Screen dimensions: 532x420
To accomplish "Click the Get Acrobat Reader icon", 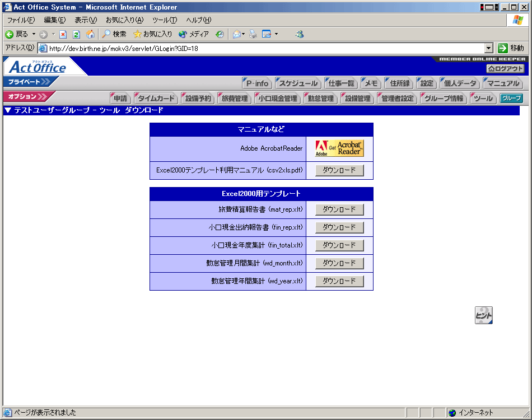I will tap(339, 148).
